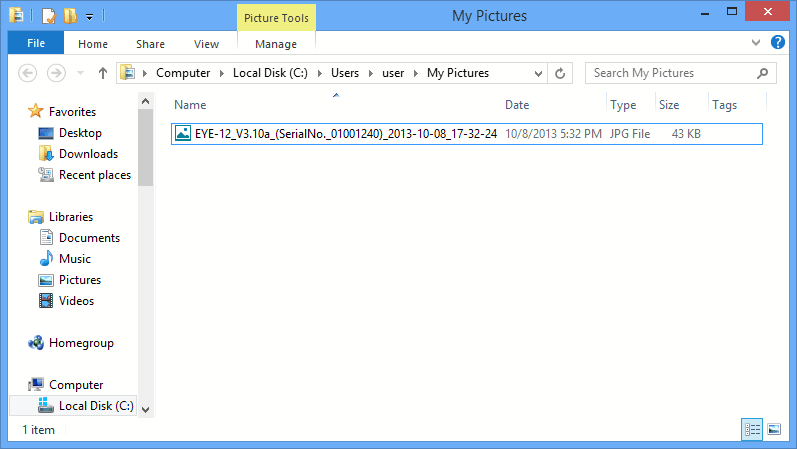Click the navigation pane scroll down arrow
Viewport: 797px width, 449px height.
click(145, 409)
